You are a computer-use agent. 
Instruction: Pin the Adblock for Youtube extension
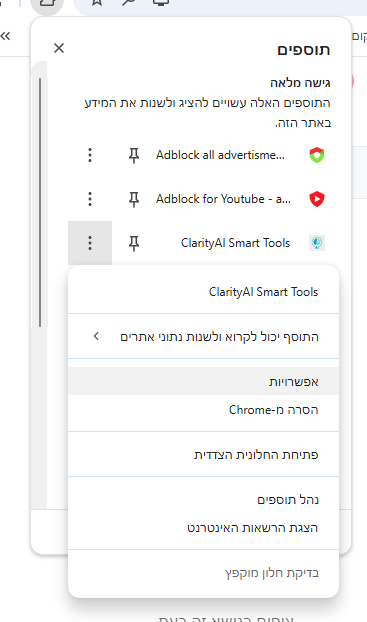click(x=134, y=199)
